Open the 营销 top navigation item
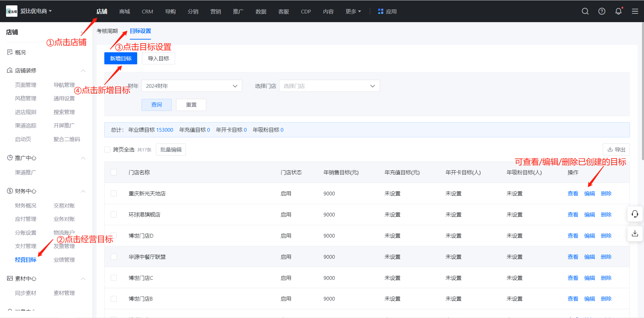Viewport: 644px width, 318px height. [216, 11]
